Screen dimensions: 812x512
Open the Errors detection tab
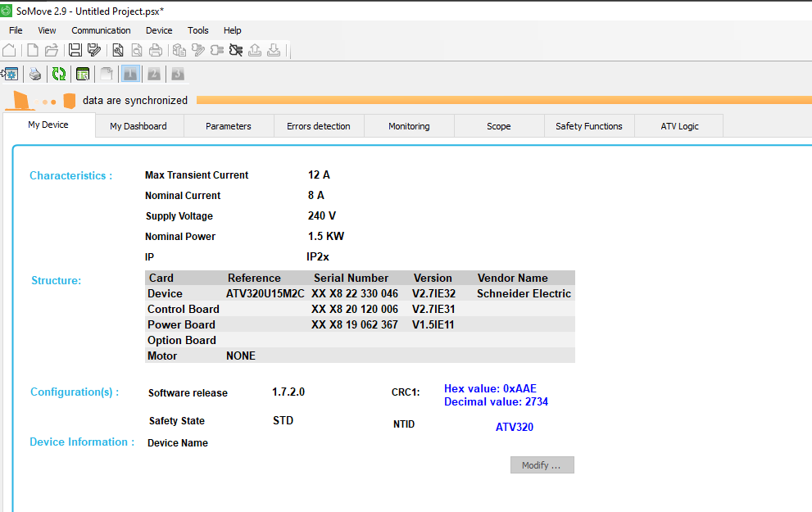[319, 126]
